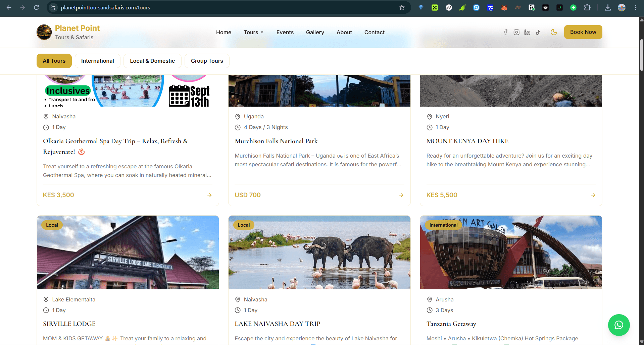This screenshot has width=644, height=345.
Task: Open the Tanzania Getaway tour title
Action: 451,324
